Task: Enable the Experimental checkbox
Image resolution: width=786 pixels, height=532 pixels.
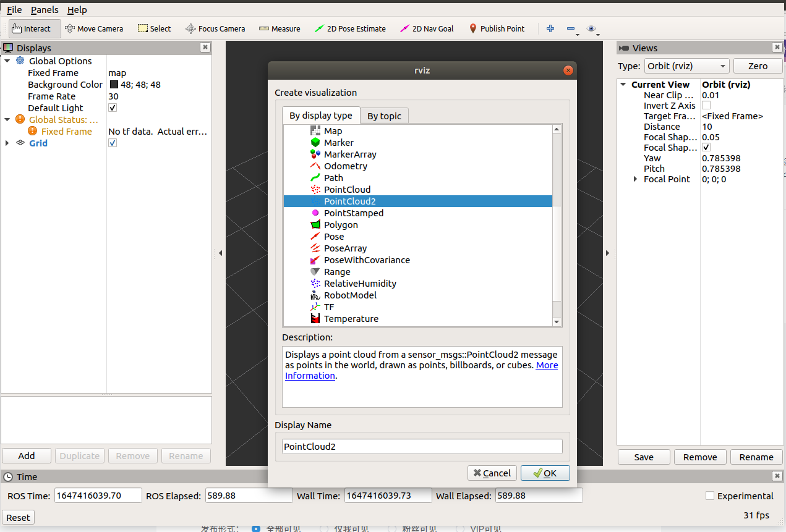Action: click(x=710, y=496)
